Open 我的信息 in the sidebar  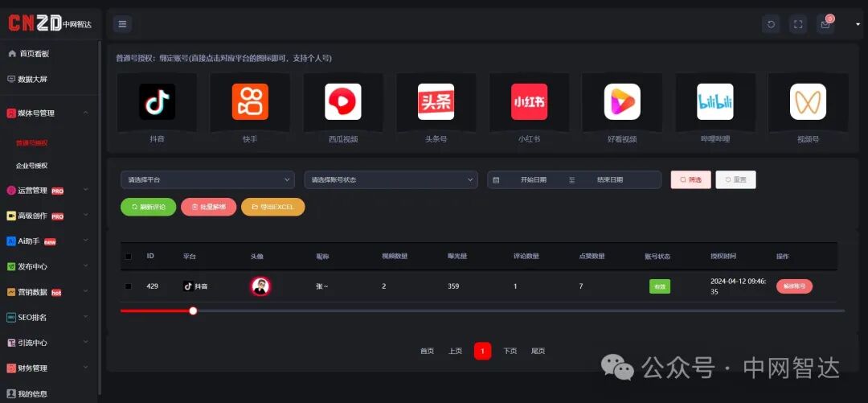pyautogui.click(x=33, y=394)
